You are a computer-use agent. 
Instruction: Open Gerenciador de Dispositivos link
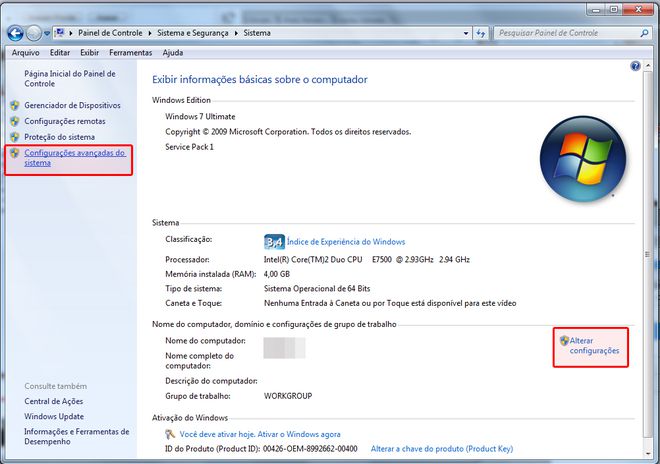point(72,105)
